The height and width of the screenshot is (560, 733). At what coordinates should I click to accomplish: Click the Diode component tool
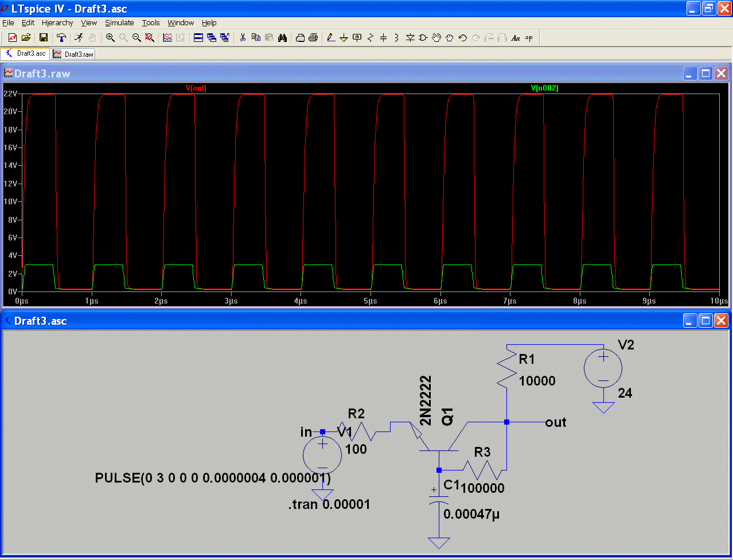[x=410, y=38]
